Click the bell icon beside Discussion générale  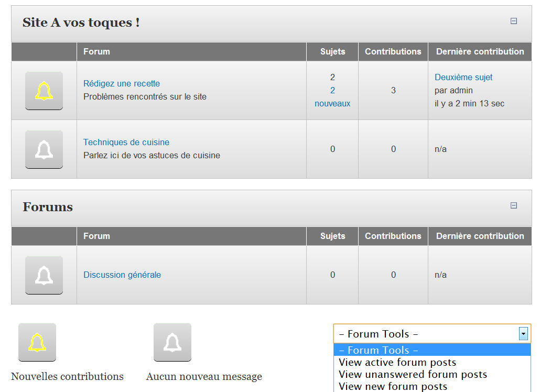(x=44, y=275)
